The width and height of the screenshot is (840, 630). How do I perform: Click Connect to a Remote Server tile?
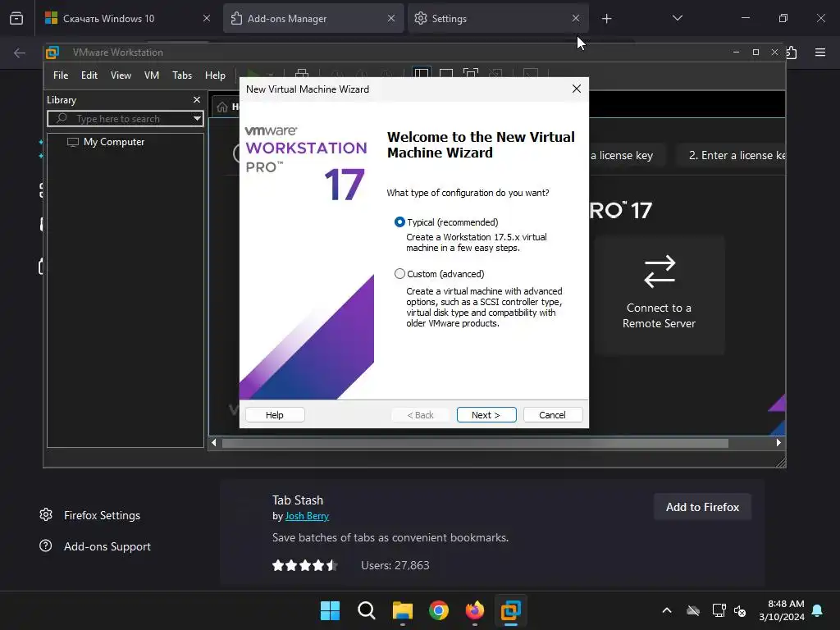click(x=660, y=294)
